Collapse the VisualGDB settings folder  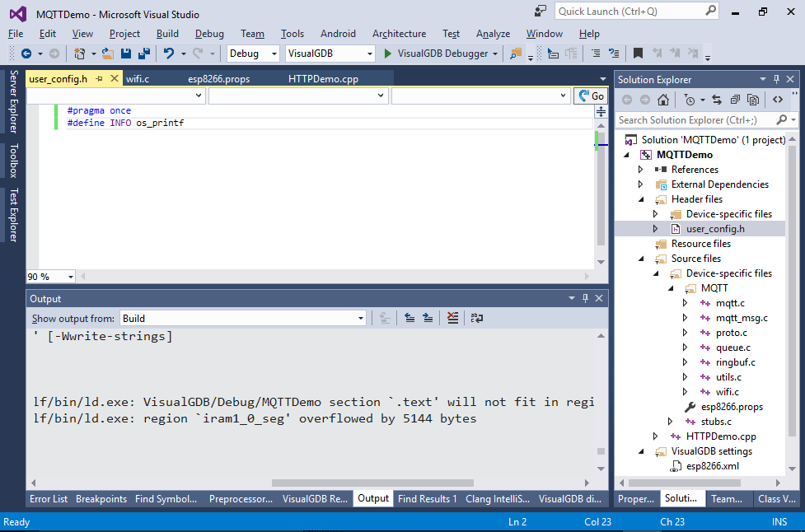pos(641,451)
